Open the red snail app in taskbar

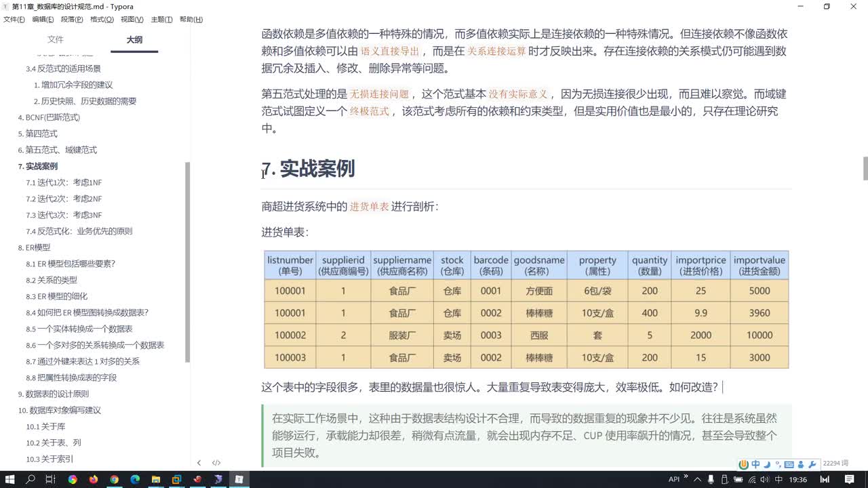point(197,479)
